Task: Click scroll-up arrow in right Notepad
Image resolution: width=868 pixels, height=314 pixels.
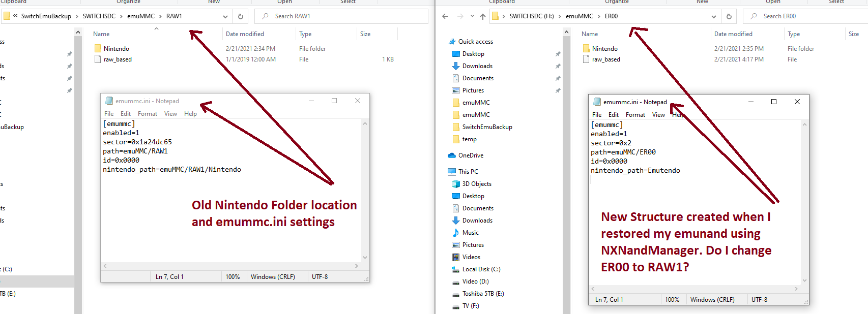Action: (x=804, y=124)
